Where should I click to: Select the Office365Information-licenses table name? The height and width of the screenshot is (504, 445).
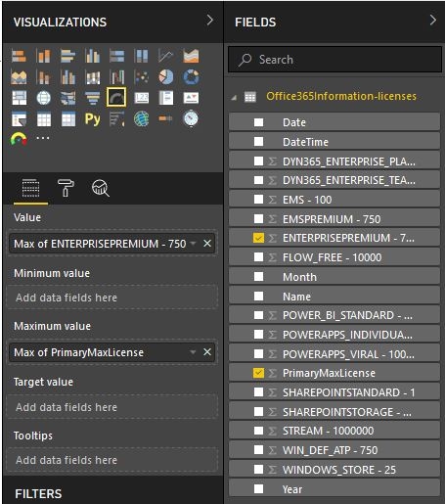pos(341,96)
